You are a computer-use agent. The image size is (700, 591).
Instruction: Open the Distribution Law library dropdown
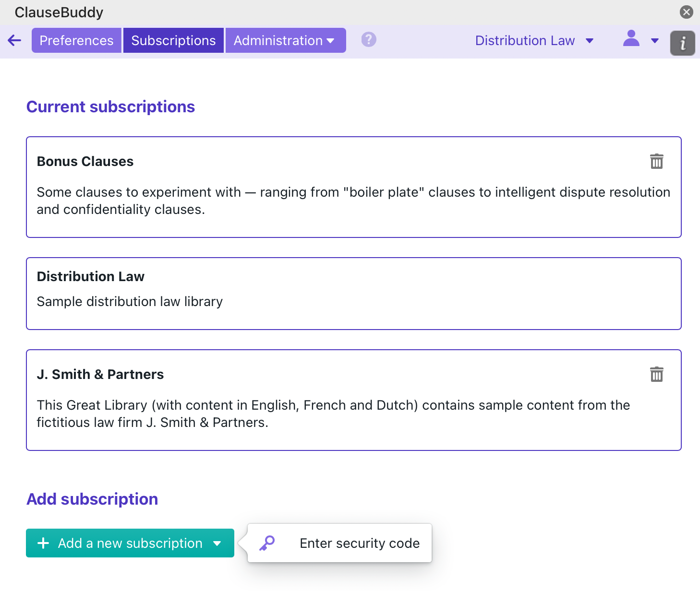pyautogui.click(x=534, y=40)
